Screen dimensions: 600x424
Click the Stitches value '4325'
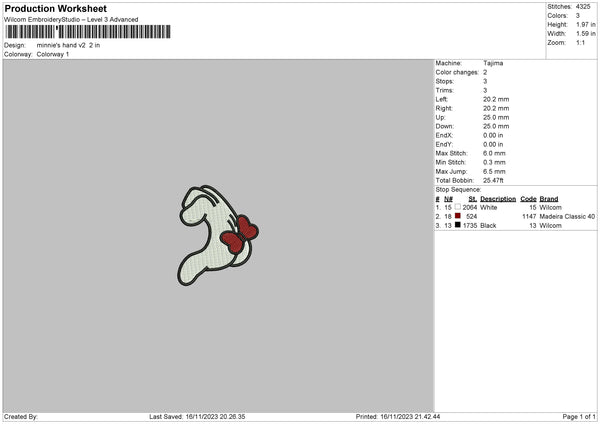click(583, 7)
